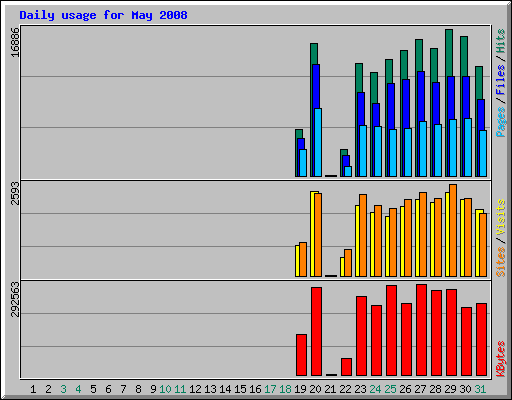The image size is (512, 400).
Task: Click day label 20 on the x-axis
Action: (315, 389)
